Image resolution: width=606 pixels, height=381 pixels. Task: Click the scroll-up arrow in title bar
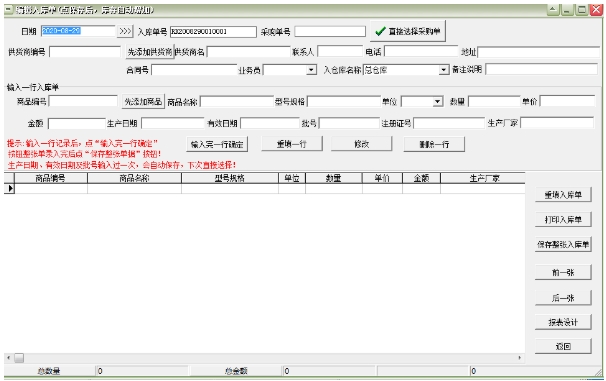[x=553, y=10]
